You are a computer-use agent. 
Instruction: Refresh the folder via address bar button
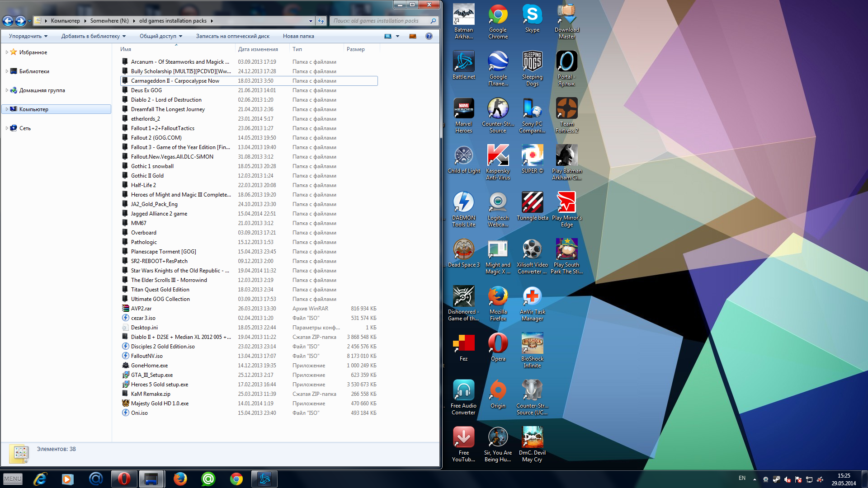coord(321,21)
